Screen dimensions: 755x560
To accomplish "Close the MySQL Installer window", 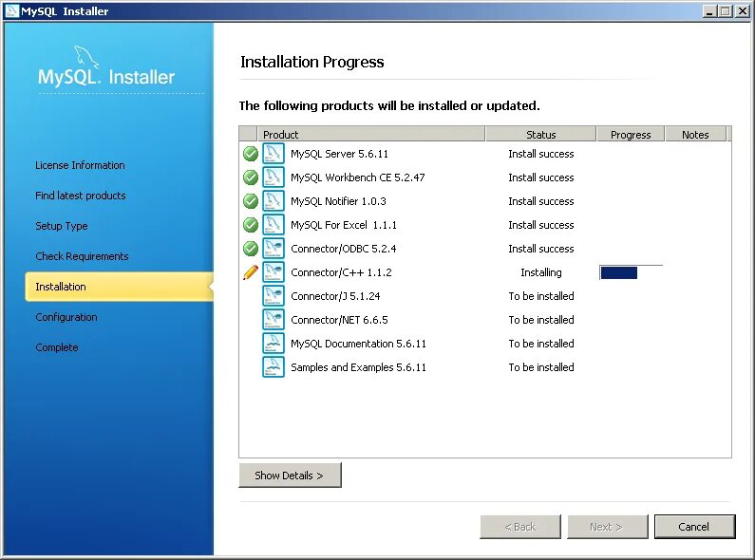I will [x=742, y=11].
